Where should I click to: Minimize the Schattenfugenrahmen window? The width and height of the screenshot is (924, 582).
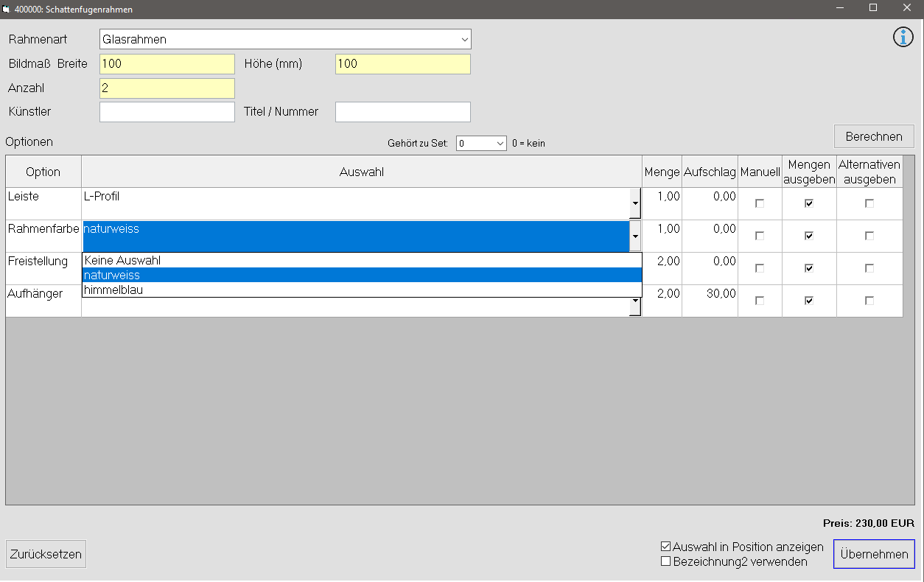(839, 7)
